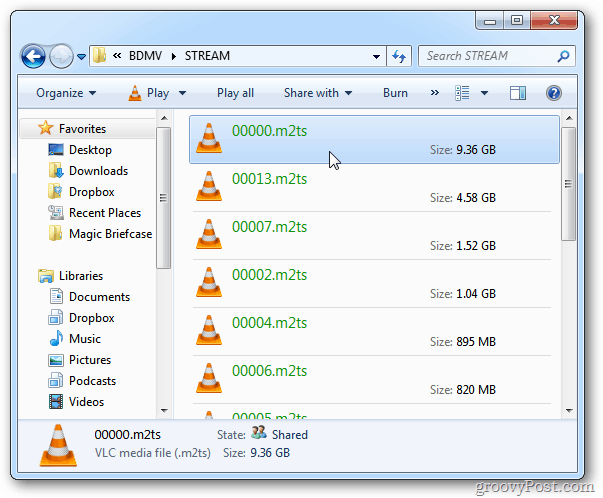
Task: Refresh the STREAM folder view
Action: [x=399, y=57]
